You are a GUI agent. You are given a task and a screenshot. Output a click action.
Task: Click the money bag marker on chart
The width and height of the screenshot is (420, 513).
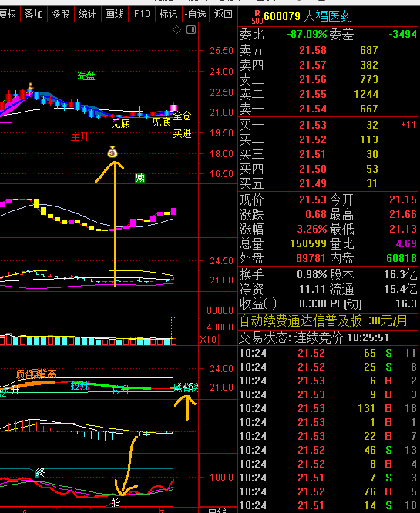(113, 152)
